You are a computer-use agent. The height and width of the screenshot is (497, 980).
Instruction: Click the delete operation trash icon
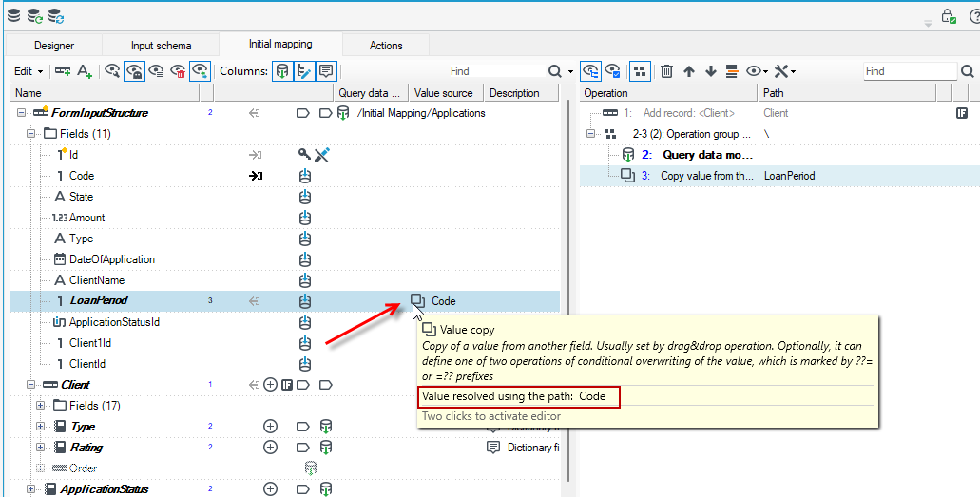pyautogui.click(x=667, y=71)
